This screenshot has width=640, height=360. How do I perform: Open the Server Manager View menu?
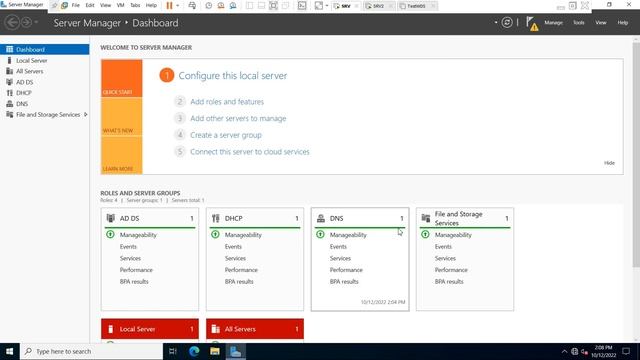pyautogui.click(x=600, y=22)
